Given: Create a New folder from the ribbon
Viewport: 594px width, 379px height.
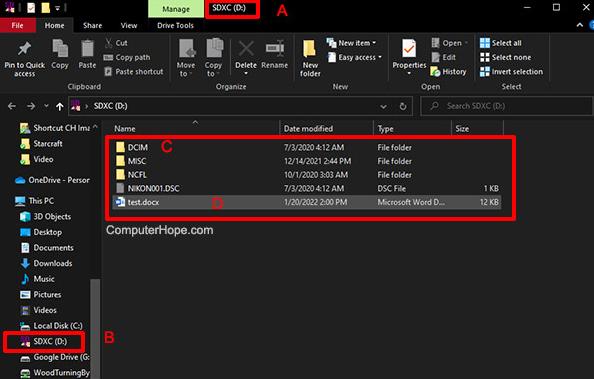Looking at the screenshot, I should (310, 58).
